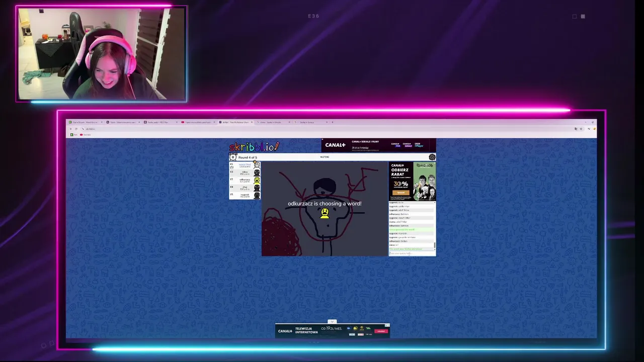Screen dimensions: 644x362
Task: Click the odkurzacz player name row
Action: click(x=245, y=180)
